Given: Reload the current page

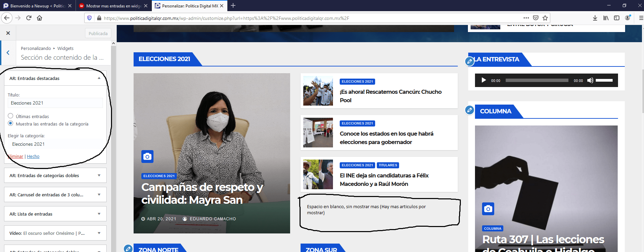Looking at the screenshot, I should click(x=29, y=18).
